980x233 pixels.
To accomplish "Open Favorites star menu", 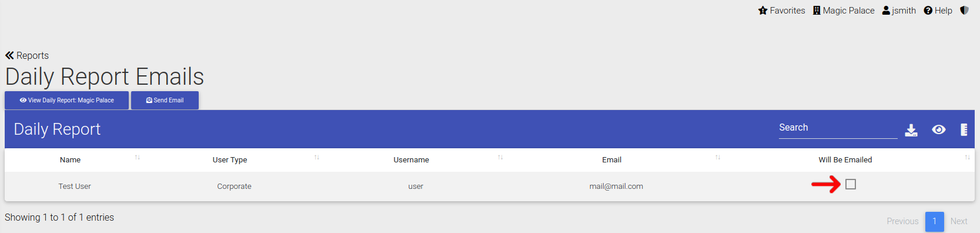I will [782, 11].
